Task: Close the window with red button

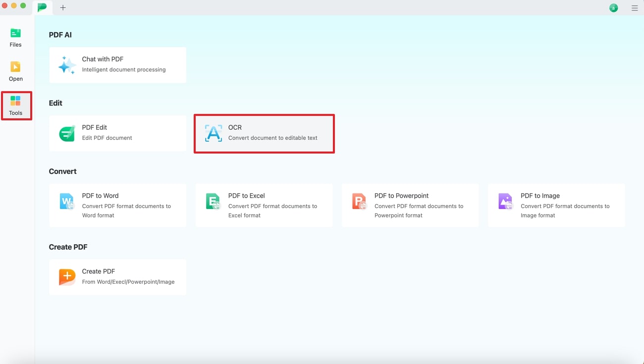Action: pos(5,5)
